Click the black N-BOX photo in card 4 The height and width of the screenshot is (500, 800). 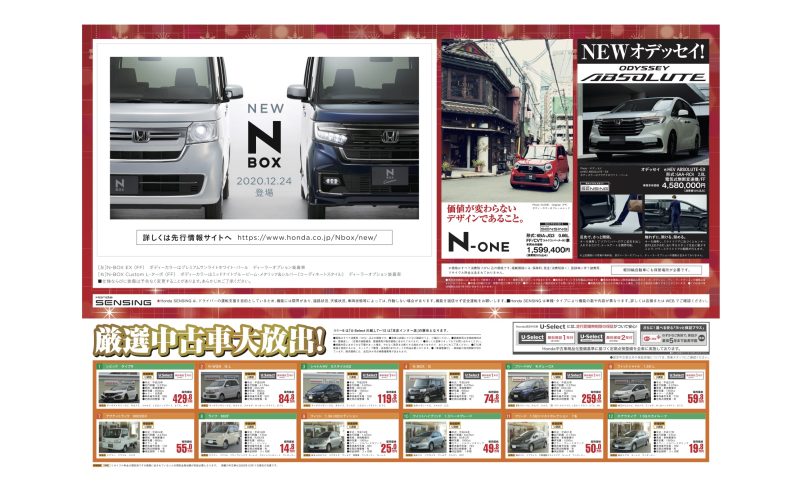click(x=426, y=387)
